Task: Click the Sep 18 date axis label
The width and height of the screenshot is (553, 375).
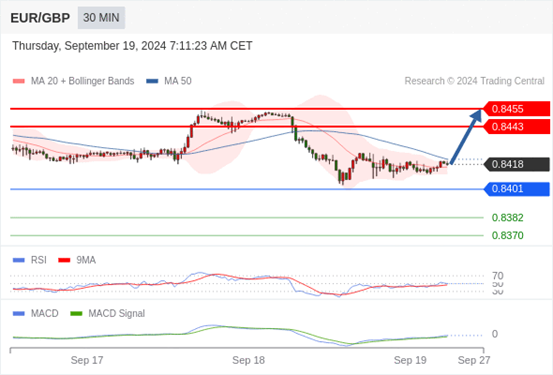Action: (248, 360)
